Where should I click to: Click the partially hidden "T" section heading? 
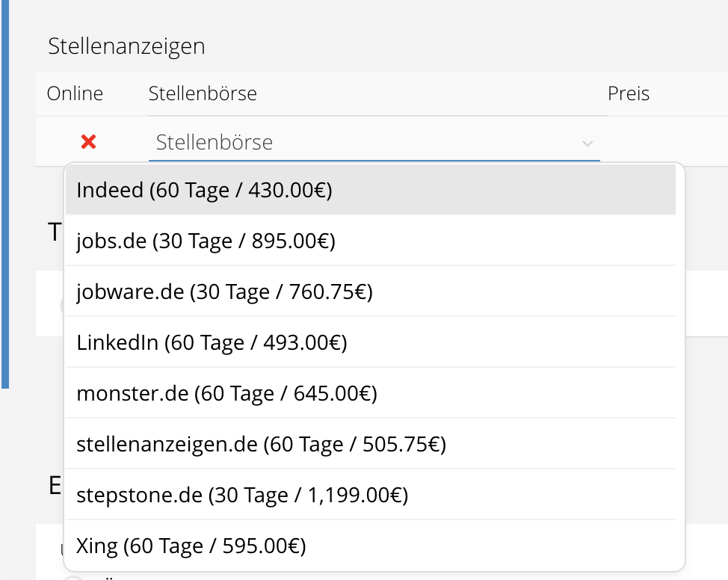(55, 232)
